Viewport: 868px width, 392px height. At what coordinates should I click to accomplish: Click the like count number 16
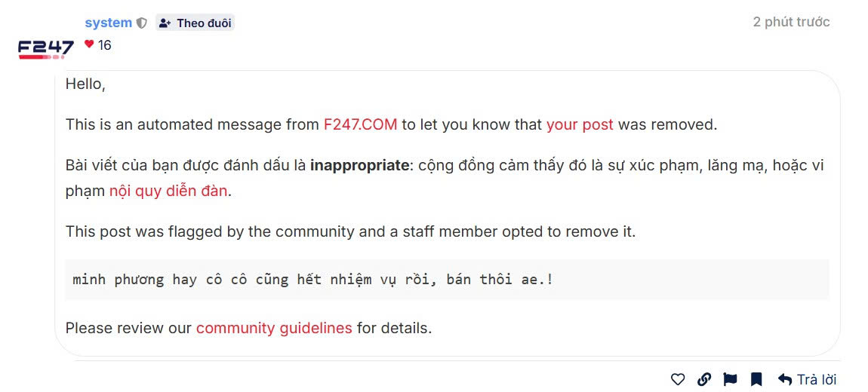tap(104, 45)
